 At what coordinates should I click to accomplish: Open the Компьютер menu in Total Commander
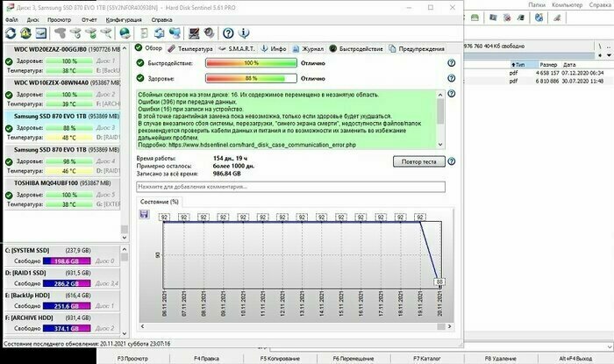click(567, 4)
